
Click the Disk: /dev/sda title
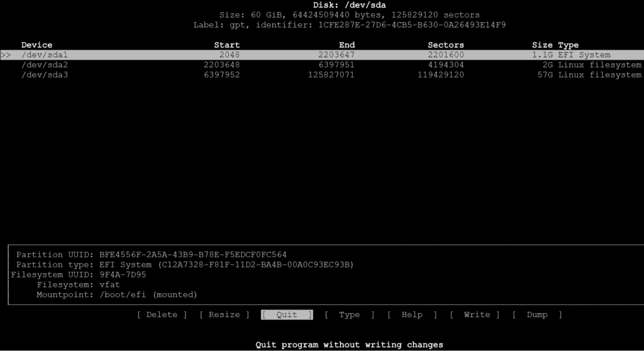[350, 5]
